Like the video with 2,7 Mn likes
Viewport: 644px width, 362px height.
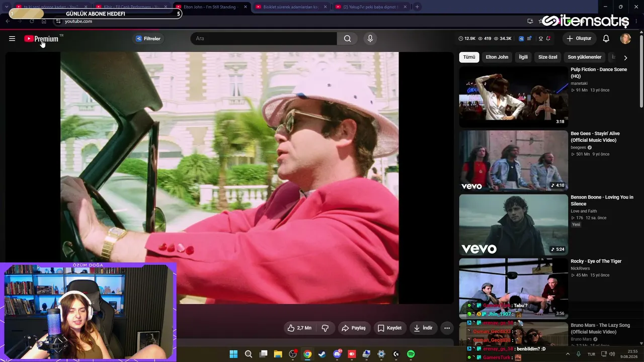(x=299, y=328)
